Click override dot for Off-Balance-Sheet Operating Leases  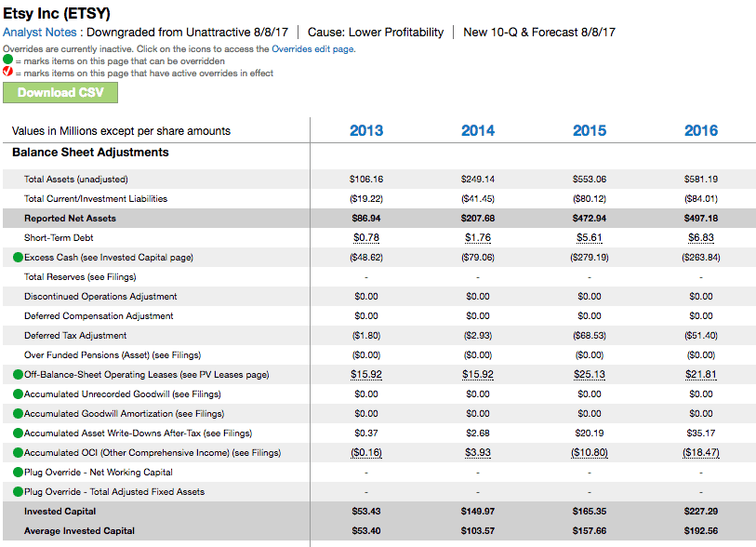[18, 375]
